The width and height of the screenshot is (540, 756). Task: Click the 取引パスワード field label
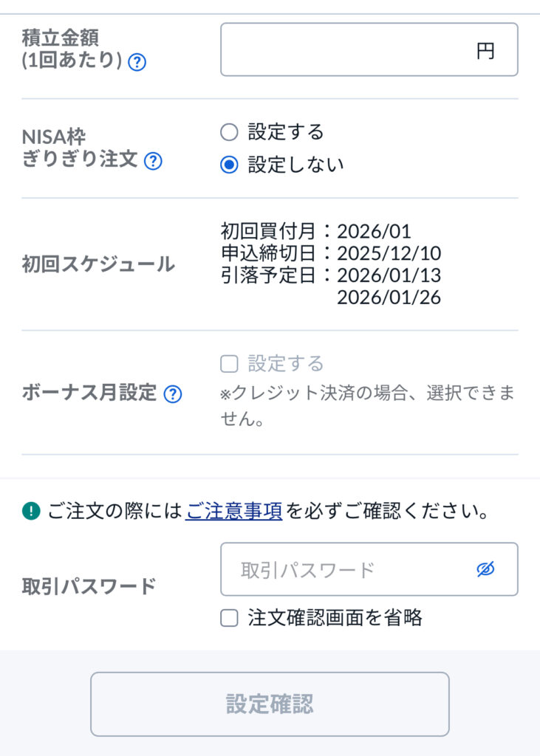click(x=89, y=586)
